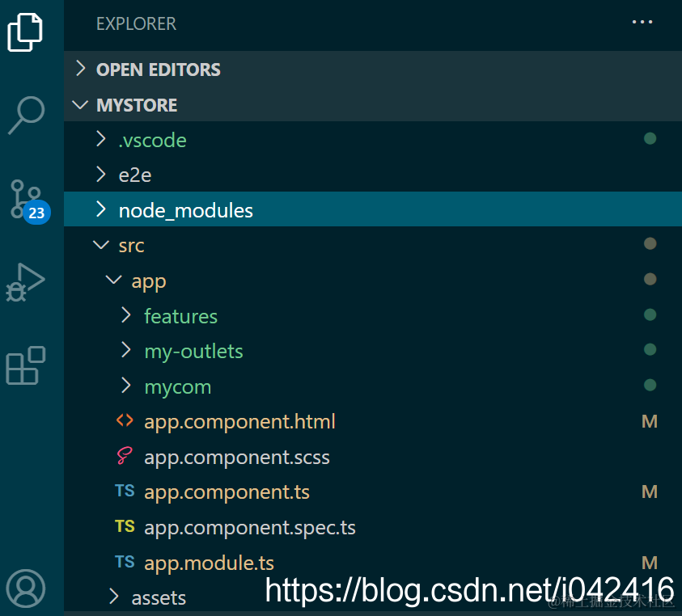Collapse the src folder chevron
682x616 pixels.
click(x=101, y=245)
